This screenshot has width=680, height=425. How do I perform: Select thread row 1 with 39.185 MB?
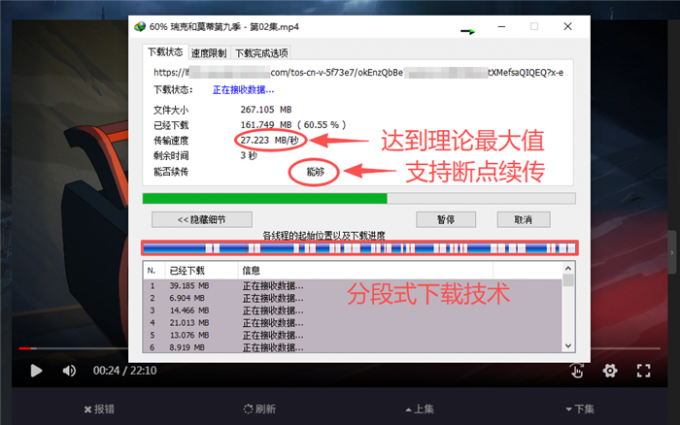click(x=352, y=286)
